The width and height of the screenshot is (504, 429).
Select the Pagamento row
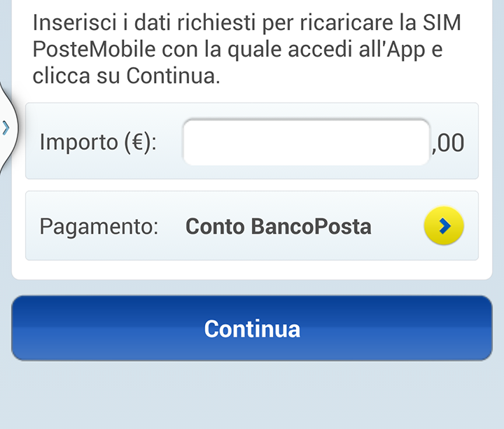[x=252, y=225]
